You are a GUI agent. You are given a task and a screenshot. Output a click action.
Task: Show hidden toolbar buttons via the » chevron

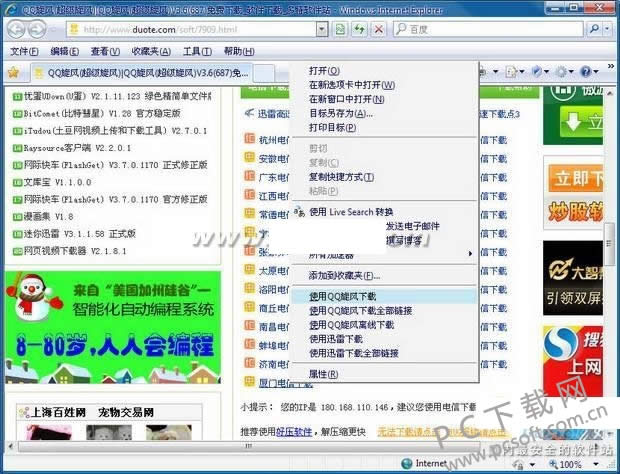point(611,66)
